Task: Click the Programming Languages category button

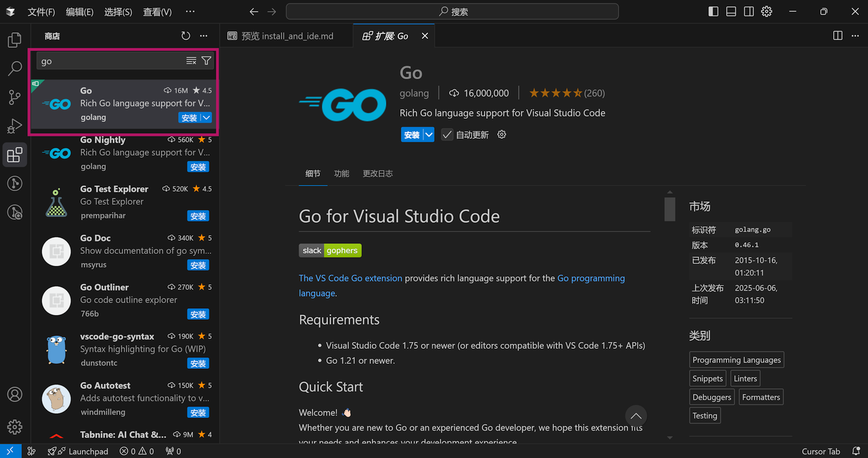Action: [x=737, y=359]
